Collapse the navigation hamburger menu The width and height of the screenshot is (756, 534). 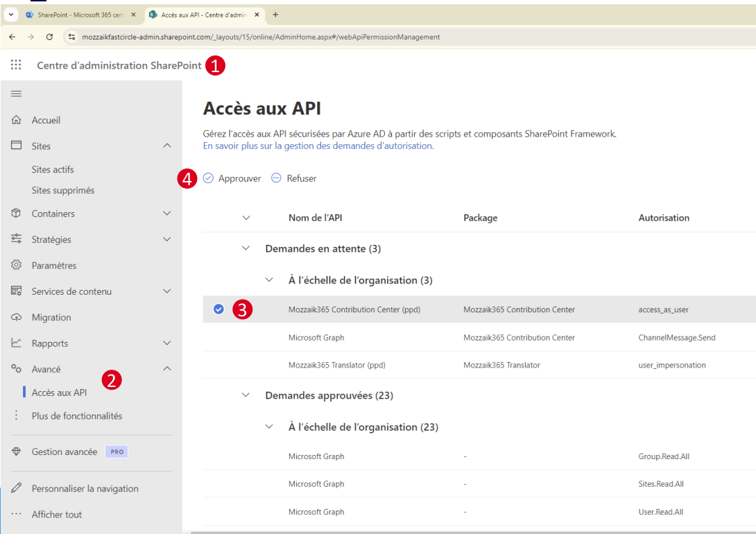(16, 94)
